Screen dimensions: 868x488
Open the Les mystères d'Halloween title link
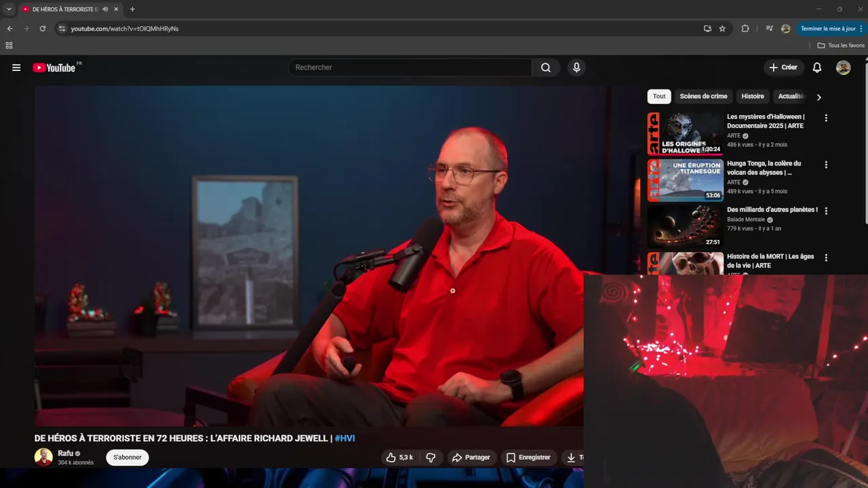pos(766,121)
